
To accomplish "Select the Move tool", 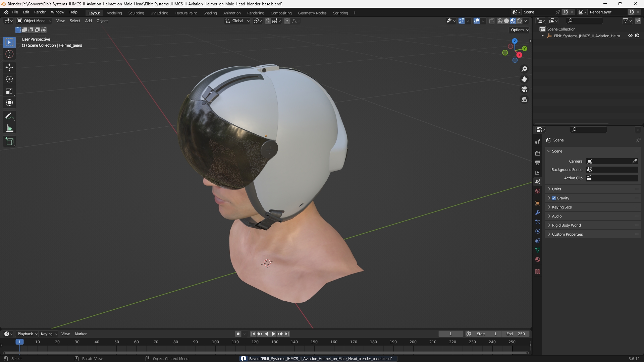I will coord(9,67).
